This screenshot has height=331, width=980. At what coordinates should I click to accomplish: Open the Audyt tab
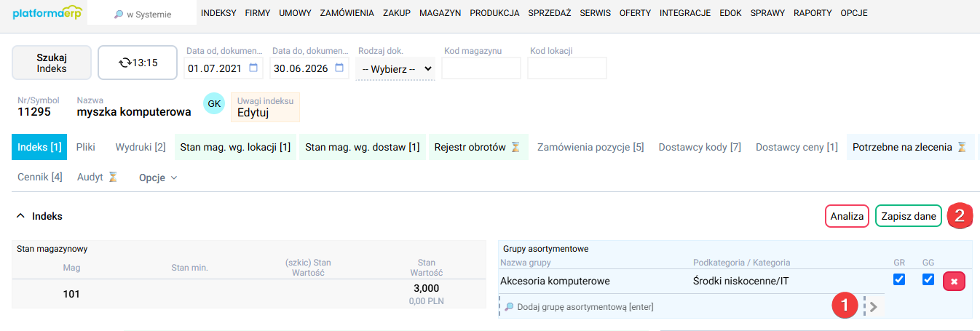98,177
